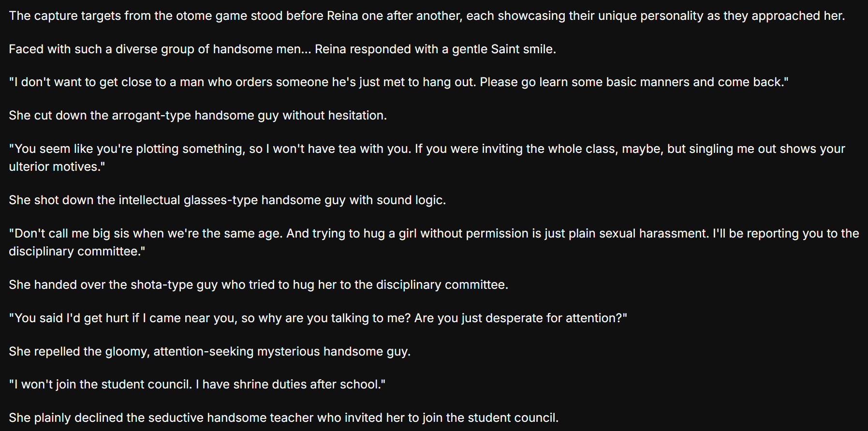Click the sentence about Reina's gentle Saint smile
Image resolution: width=868 pixels, height=431 pixels.
[282, 49]
